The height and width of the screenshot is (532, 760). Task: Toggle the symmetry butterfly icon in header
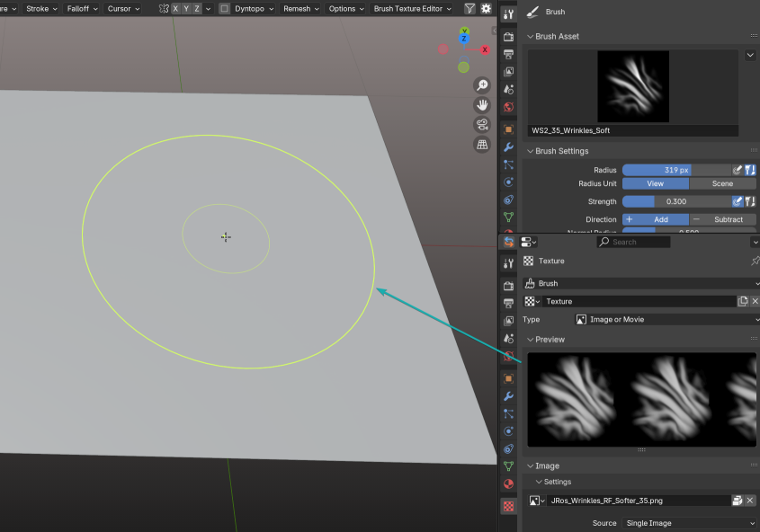[x=164, y=9]
